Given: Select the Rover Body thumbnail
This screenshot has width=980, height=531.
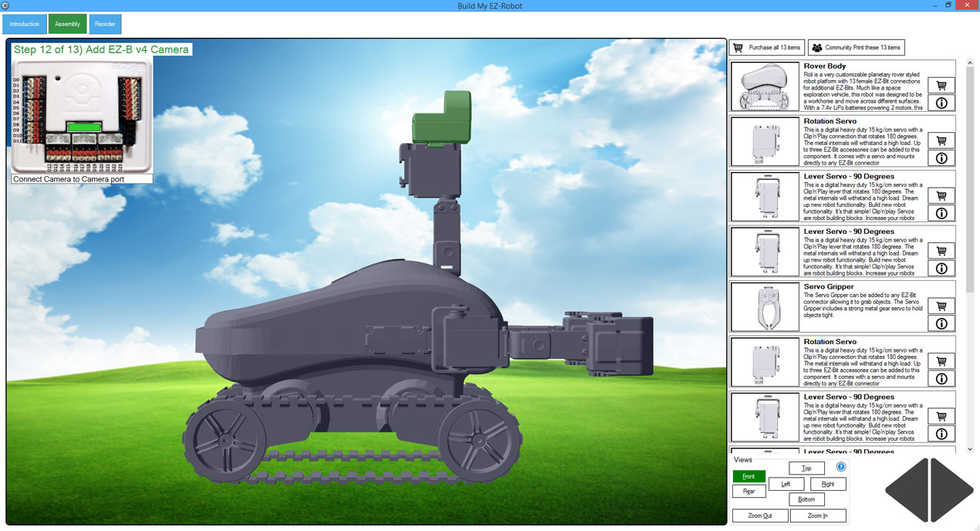Looking at the screenshot, I should [x=765, y=86].
